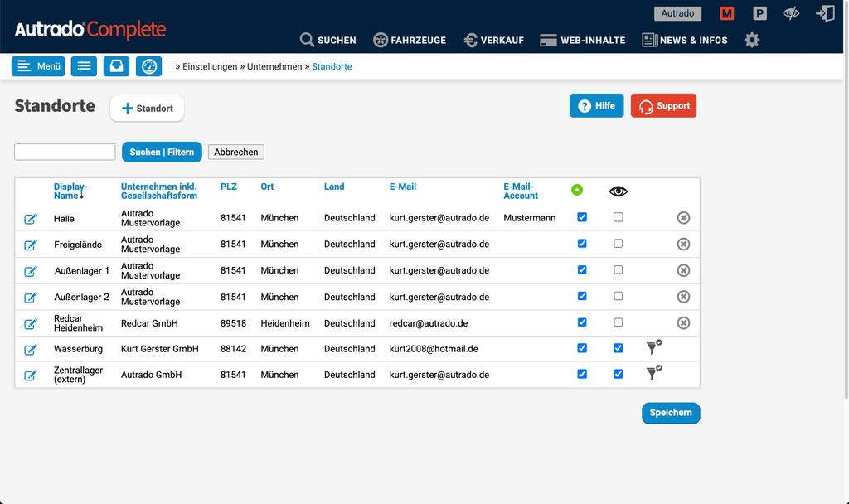The height and width of the screenshot is (504, 849).
Task: Uncheck active checkbox for Freigelände
Action: tap(582, 244)
